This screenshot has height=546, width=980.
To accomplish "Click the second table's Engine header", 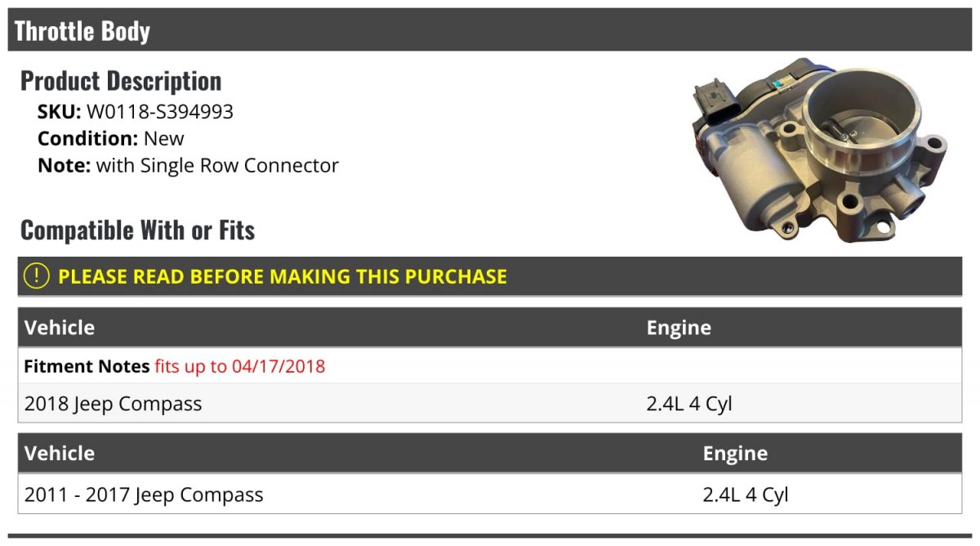I will click(735, 454).
